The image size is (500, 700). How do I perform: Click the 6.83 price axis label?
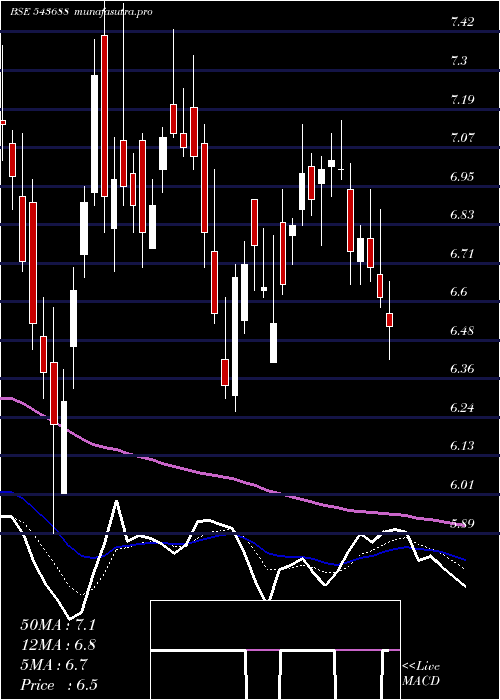pos(462,215)
